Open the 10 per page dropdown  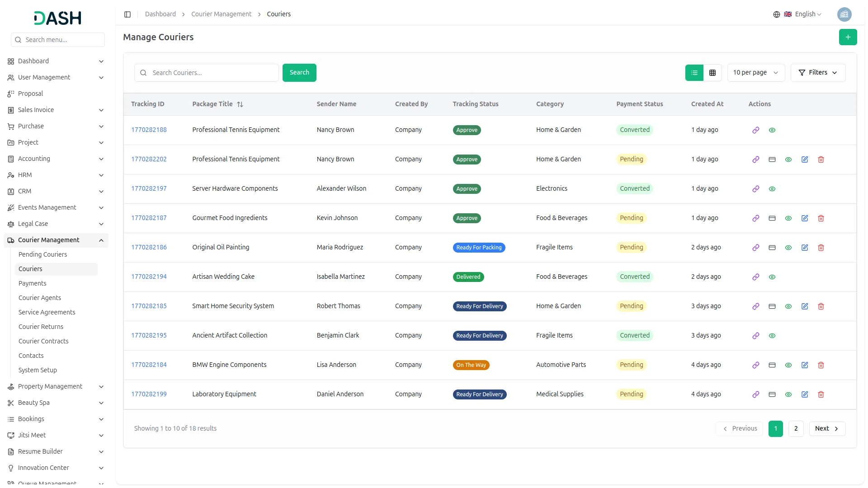point(755,73)
